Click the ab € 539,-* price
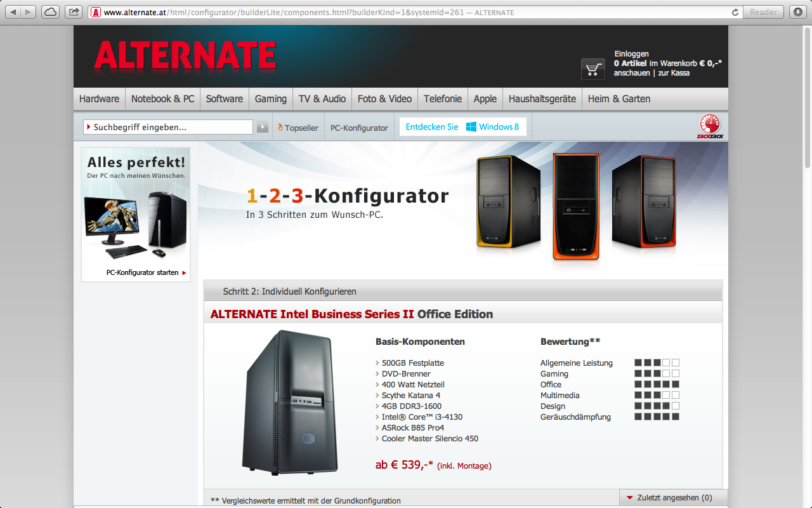Image resolution: width=812 pixels, height=508 pixels. 404,465
